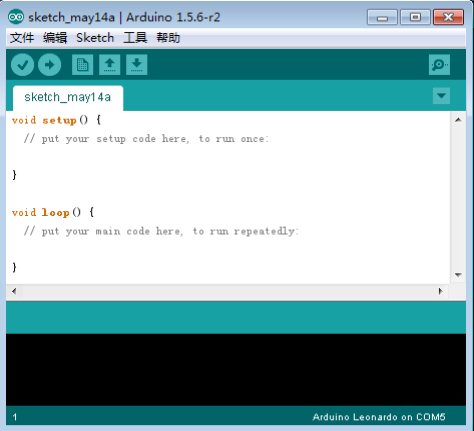Place cursor on the empty setup body line
This screenshot has width=474, height=431.
(228, 156)
